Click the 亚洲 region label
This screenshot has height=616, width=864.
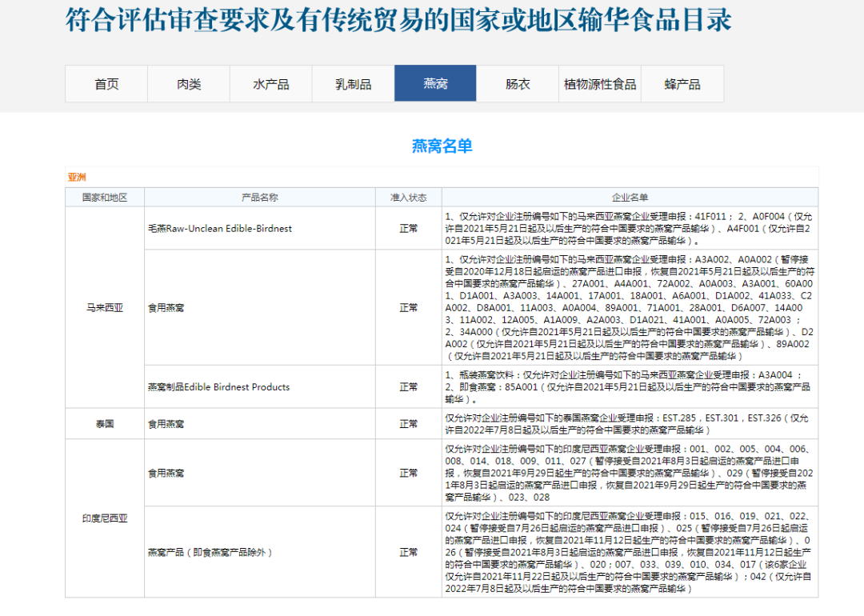point(77,177)
